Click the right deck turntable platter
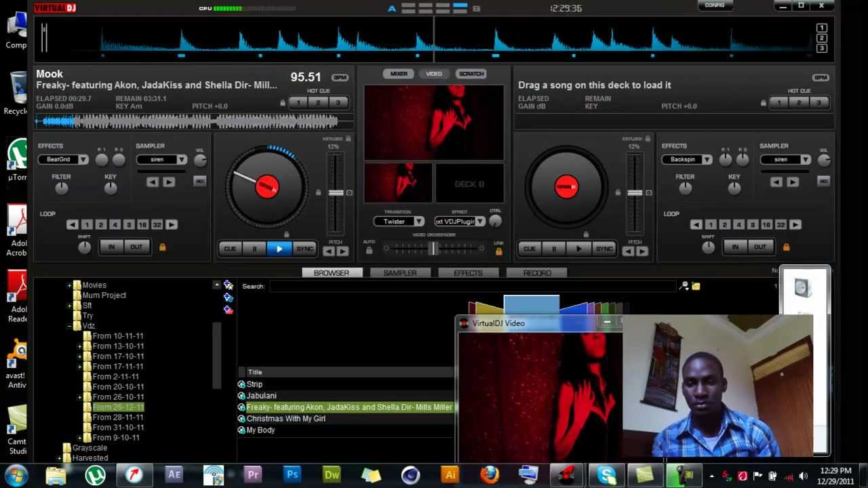Screen dimensions: 868x488 [566, 186]
